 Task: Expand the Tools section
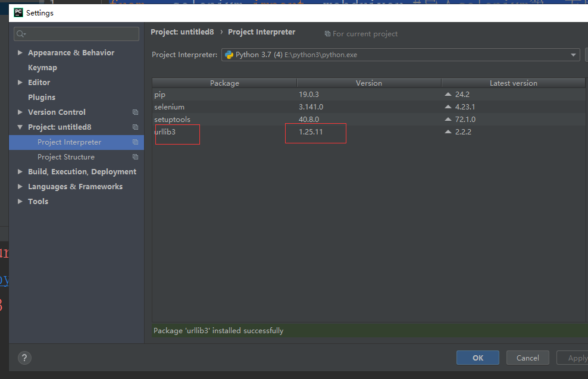click(x=20, y=201)
